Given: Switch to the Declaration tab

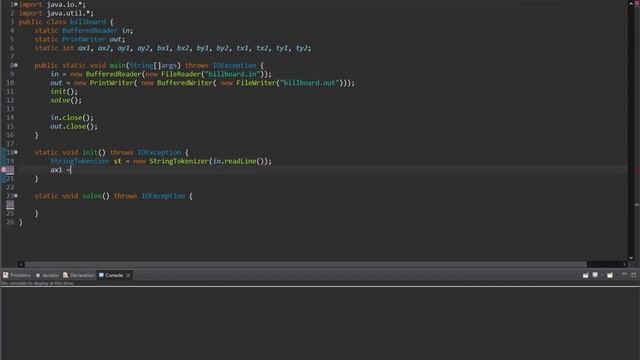Looking at the screenshot, I should [x=78, y=276].
